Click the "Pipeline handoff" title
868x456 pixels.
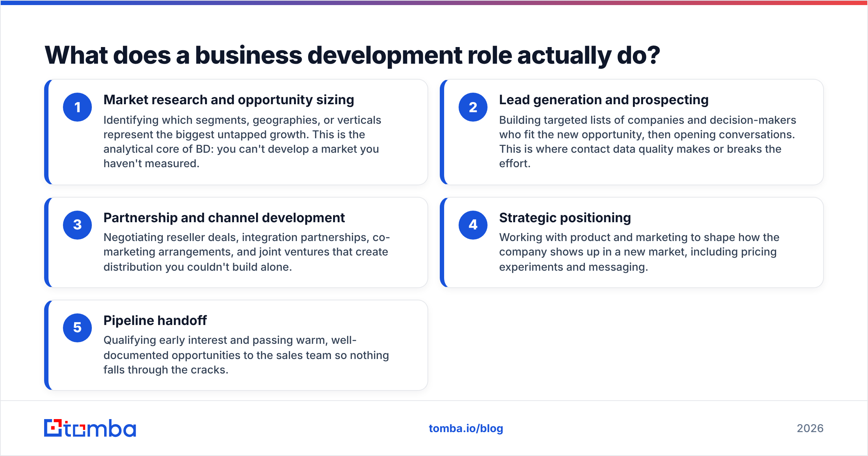[155, 321]
